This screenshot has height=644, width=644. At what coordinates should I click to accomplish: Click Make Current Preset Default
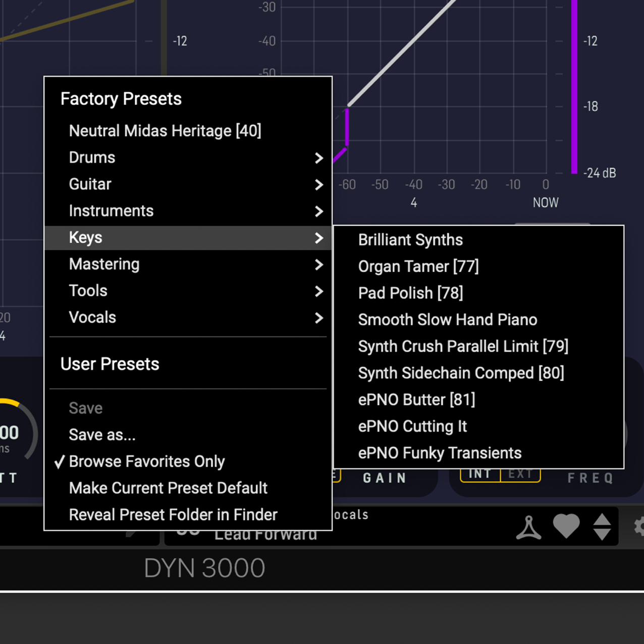188,488
